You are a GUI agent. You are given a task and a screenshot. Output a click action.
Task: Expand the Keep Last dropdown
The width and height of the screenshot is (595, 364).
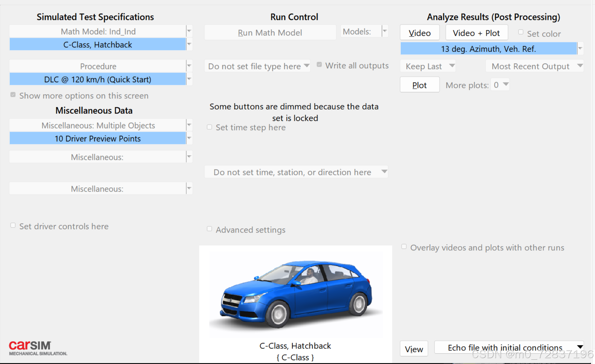(428, 66)
